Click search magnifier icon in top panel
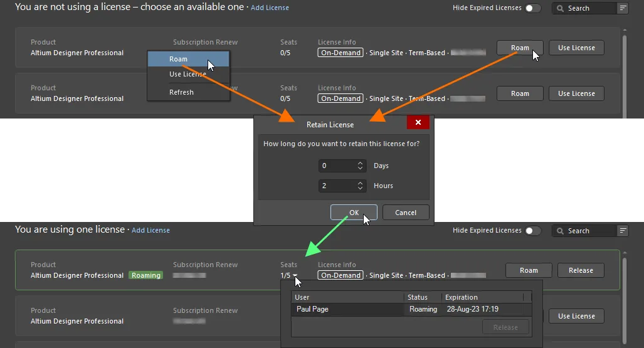This screenshot has height=348, width=644. pos(560,8)
